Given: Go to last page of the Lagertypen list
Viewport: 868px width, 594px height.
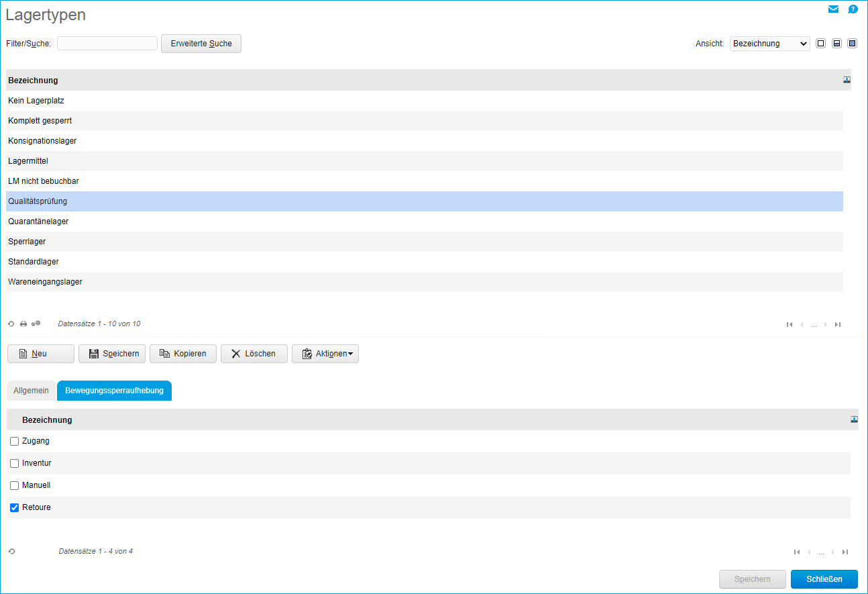Looking at the screenshot, I should pyautogui.click(x=838, y=325).
